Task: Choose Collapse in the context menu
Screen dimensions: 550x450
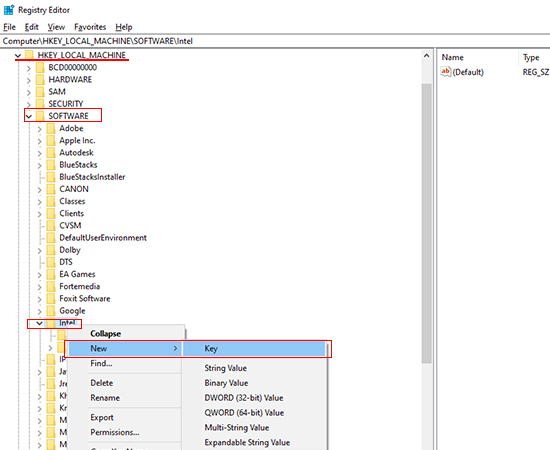Action: [x=125, y=334]
